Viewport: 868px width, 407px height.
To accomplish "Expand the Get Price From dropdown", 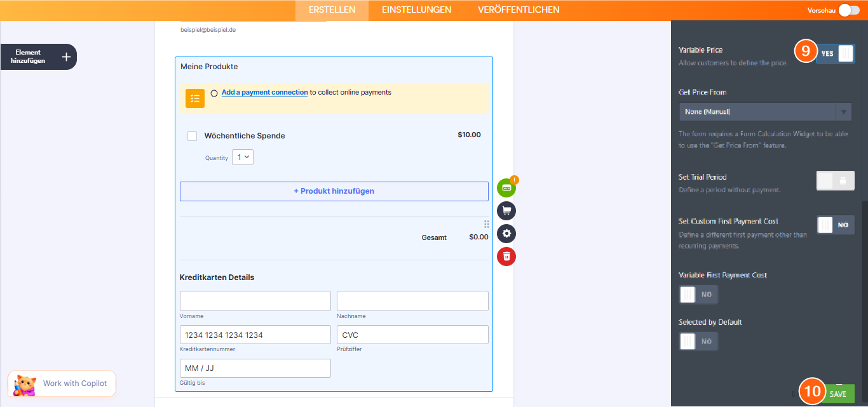I will tap(765, 112).
